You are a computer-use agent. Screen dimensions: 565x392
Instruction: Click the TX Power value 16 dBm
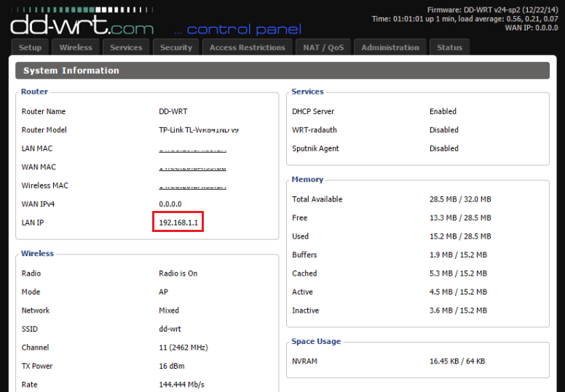pyautogui.click(x=172, y=366)
